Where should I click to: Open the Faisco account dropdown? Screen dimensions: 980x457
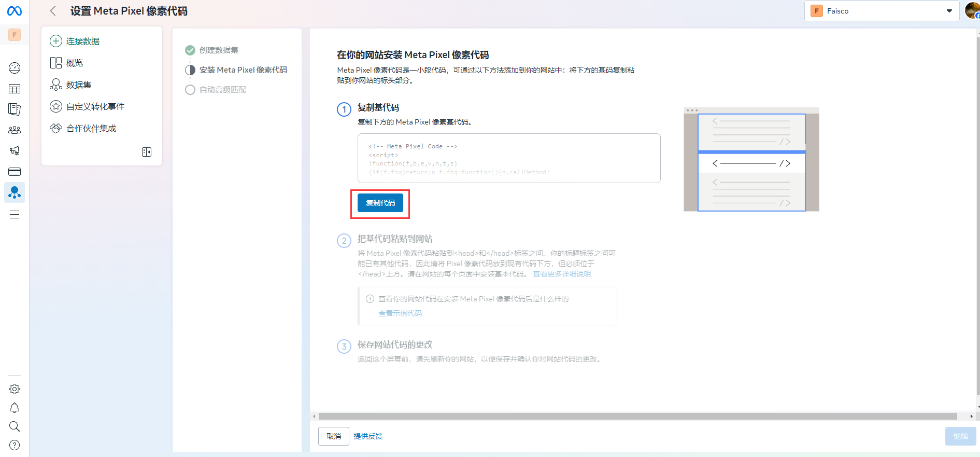tap(882, 11)
